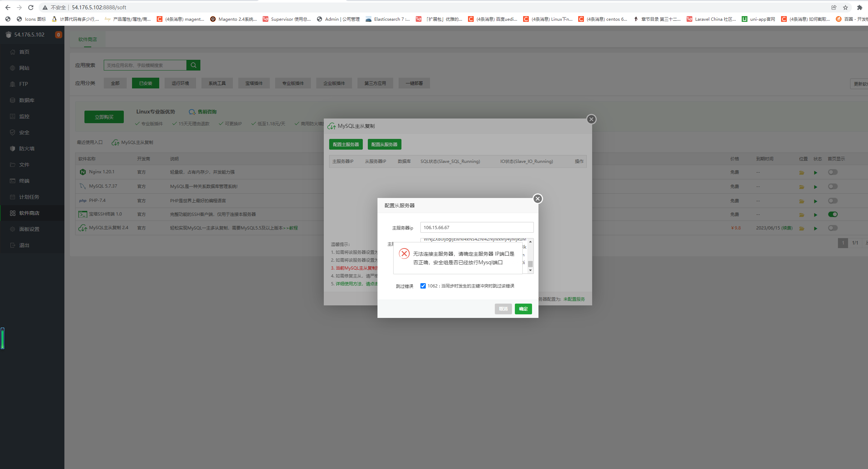Click the folder location icon in MySQL 5.7.37 row

(x=801, y=187)
